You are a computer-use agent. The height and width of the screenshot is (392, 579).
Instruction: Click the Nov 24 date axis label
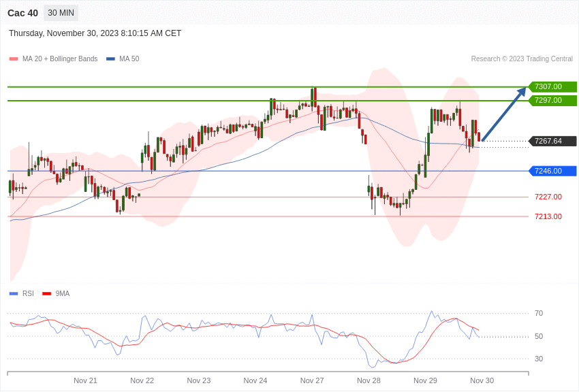pos(255,380)
